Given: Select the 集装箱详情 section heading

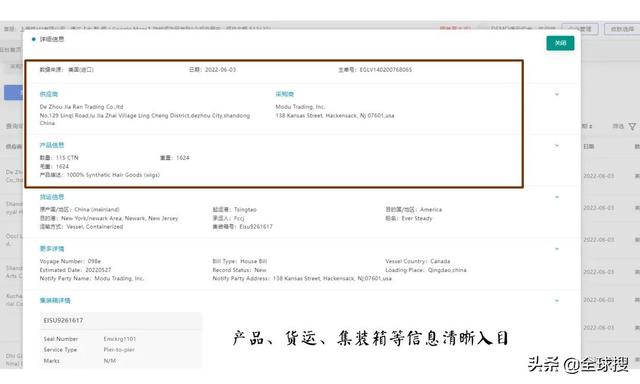Looking at the screenshot, I should pyautogui.click(x=55, y=301).
